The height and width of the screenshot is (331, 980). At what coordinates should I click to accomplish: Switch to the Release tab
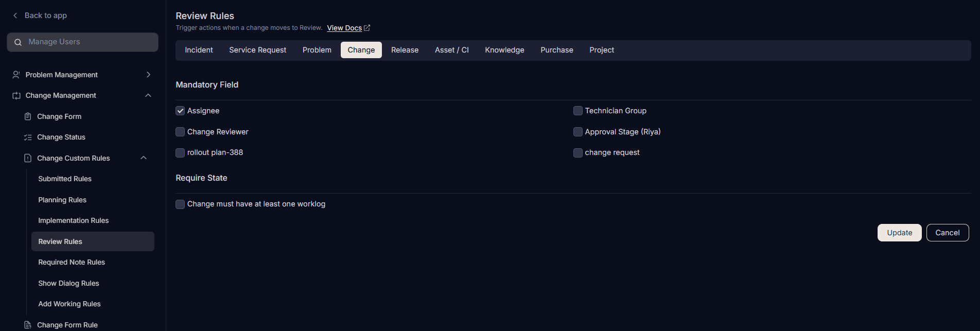pyautogui.click(x=405, y=50)
